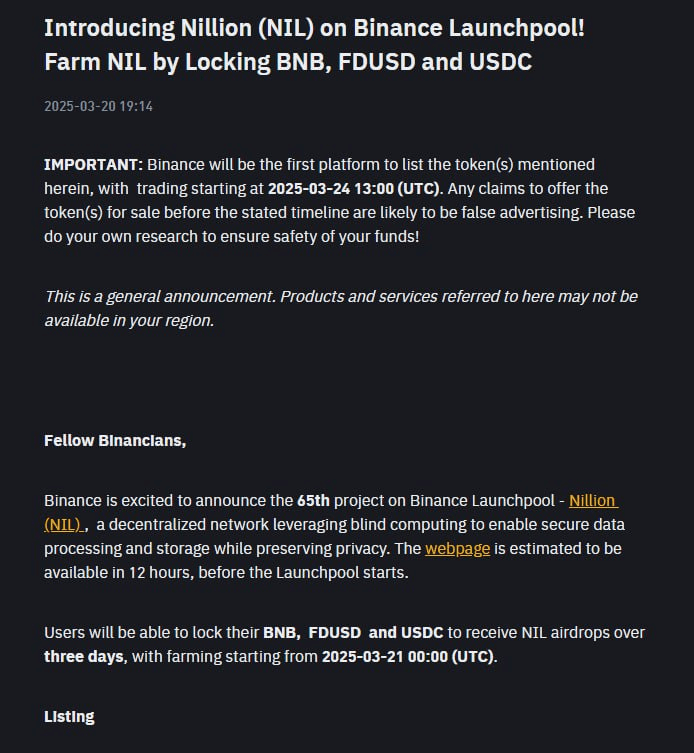Image resolution: width=694 pixels, height=753 pixels.
Task: Click the "Fellow Binancians," greeting
Action: [115, 440]
